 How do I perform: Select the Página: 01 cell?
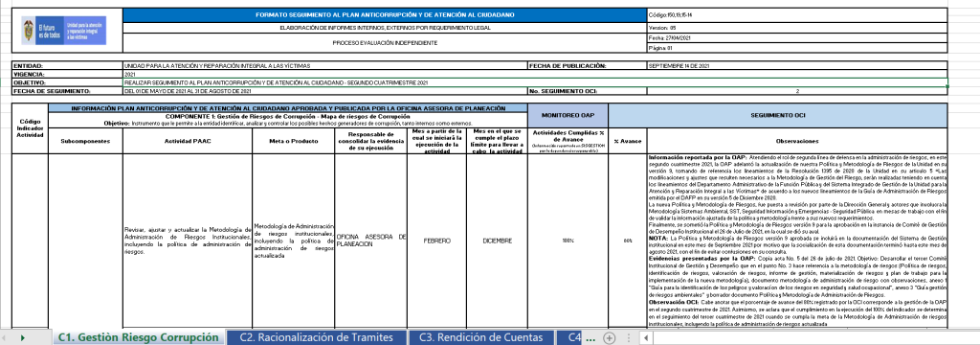(x=797, y=48)
